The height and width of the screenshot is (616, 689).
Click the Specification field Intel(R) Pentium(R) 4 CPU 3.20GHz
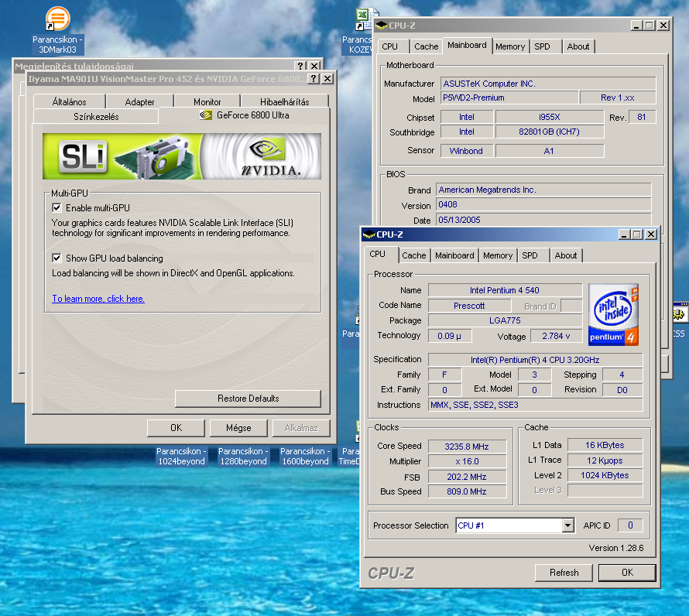(x=535, y=360)
